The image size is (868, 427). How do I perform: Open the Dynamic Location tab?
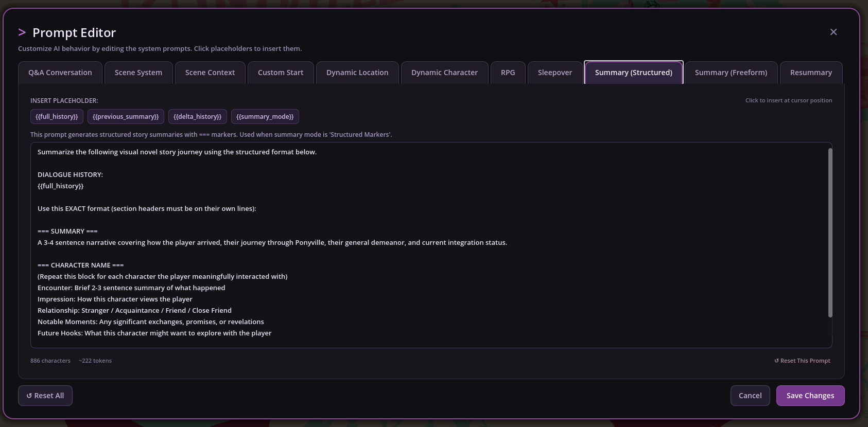point(357,73)
